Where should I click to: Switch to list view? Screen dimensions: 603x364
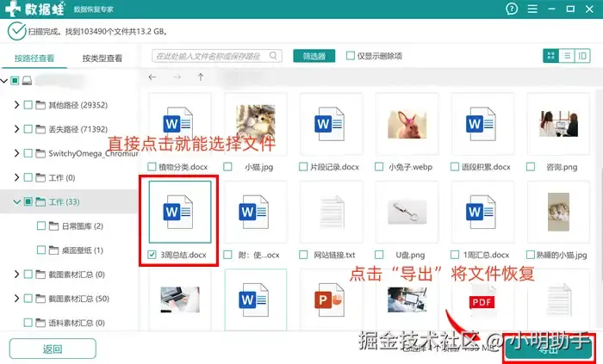(x=567, y=56)
